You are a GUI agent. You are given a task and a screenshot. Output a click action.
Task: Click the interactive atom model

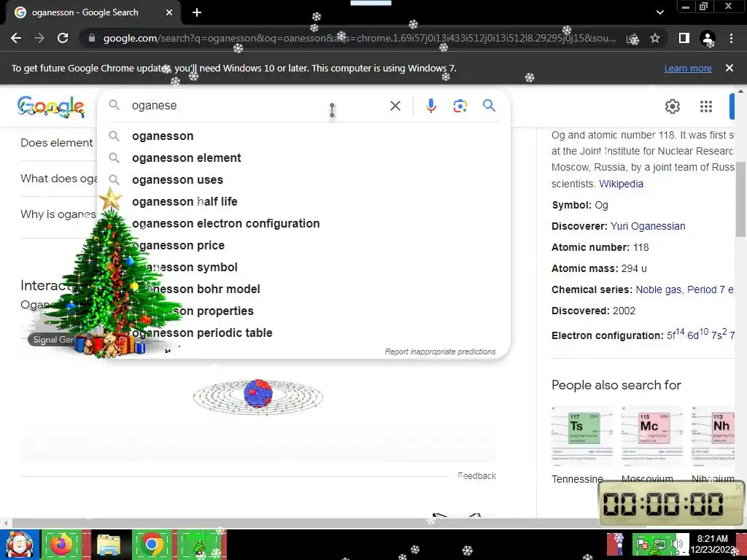point(258,396)
